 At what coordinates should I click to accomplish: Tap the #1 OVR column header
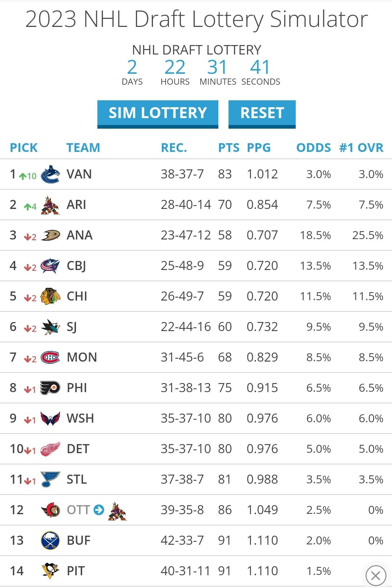361,148
